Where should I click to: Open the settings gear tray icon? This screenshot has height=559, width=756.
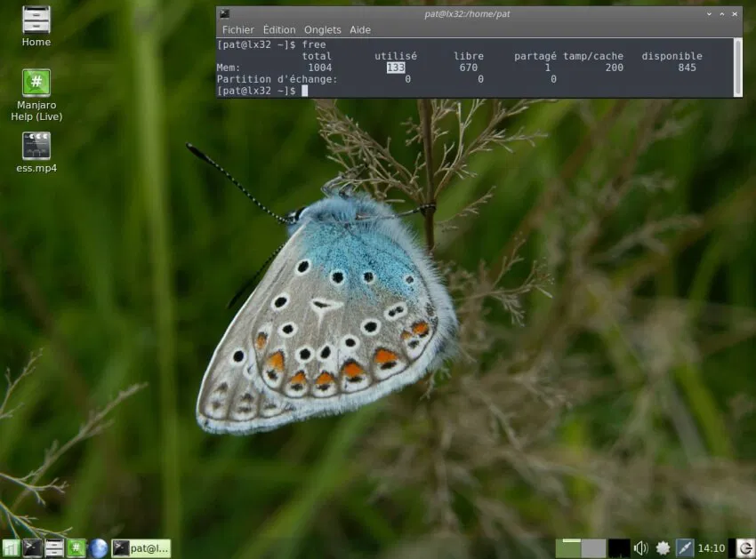(x=663, y=547)
